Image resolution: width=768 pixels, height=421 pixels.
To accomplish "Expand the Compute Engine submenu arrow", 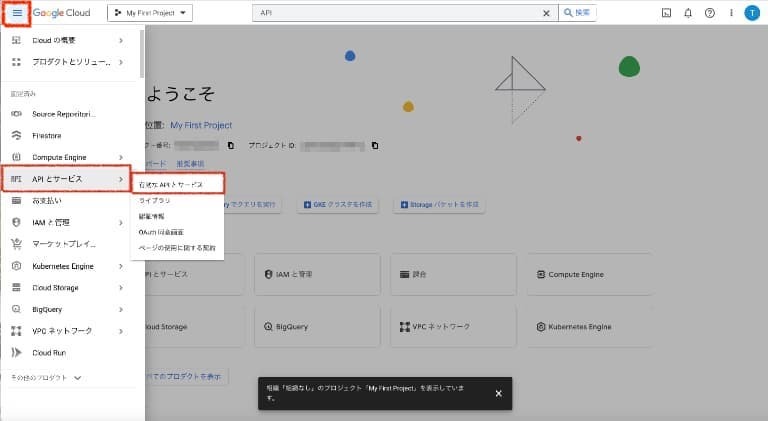I will click(121, 157).
